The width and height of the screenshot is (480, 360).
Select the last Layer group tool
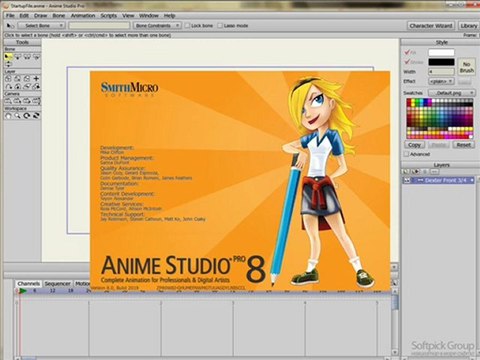pyautogui.click(x=37, y=87)
